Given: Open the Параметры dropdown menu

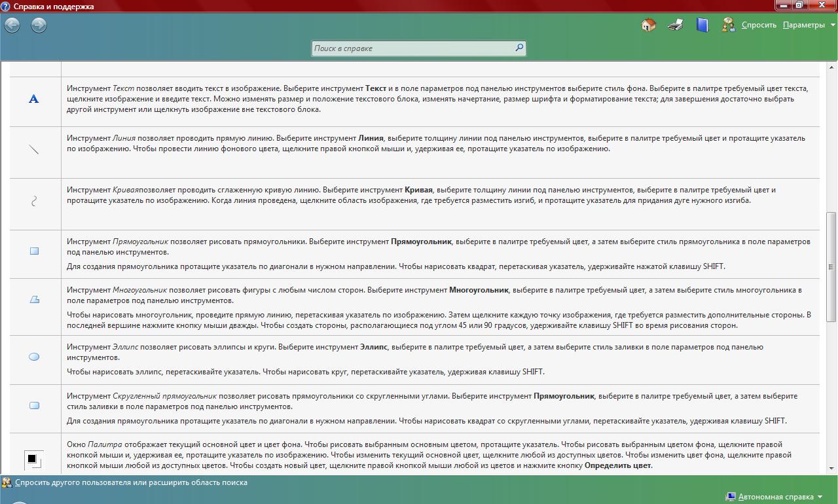Looking at the screenshot, I should (x=809, y=26).
